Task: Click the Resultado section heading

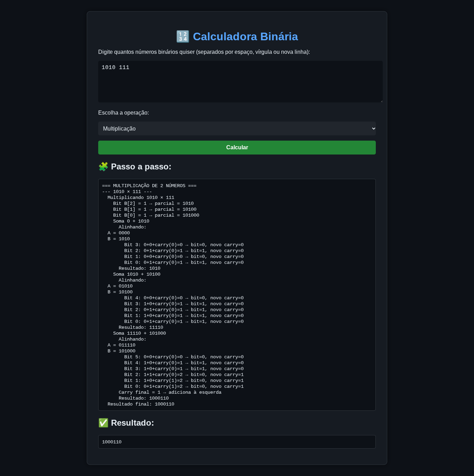Action: pyautogui.click(x=132, y=423)
